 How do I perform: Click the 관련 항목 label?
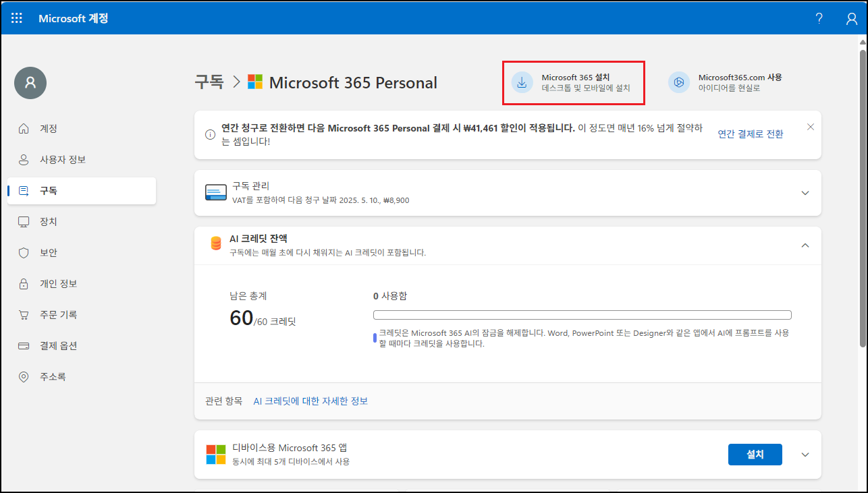[223, 401]
